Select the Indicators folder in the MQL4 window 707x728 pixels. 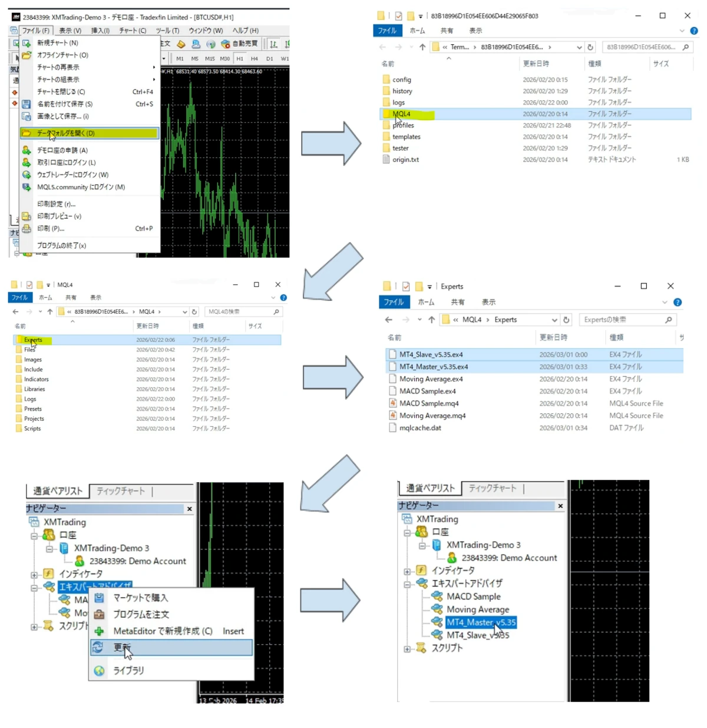36,380
